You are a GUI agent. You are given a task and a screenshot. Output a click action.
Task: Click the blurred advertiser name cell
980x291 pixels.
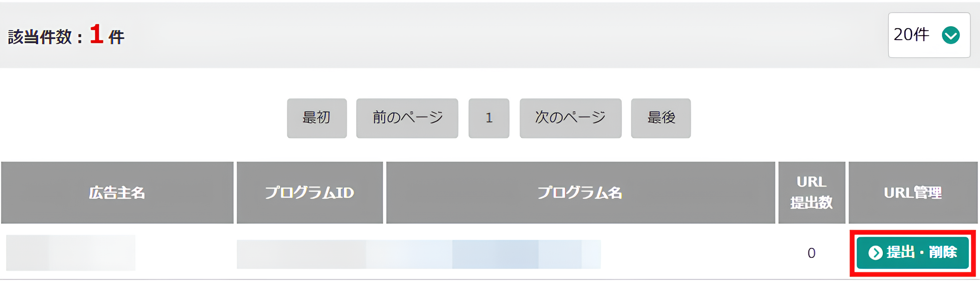[x=71, y=252]
